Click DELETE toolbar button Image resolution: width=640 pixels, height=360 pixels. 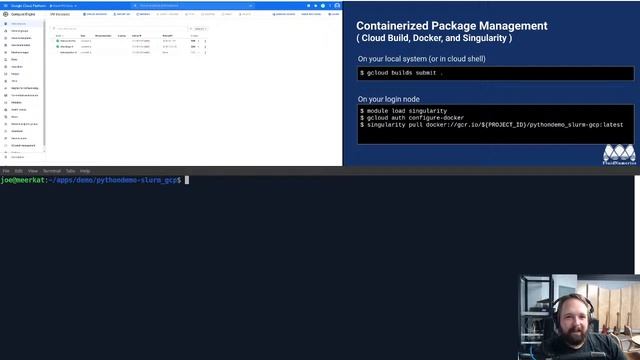(245, 14)
